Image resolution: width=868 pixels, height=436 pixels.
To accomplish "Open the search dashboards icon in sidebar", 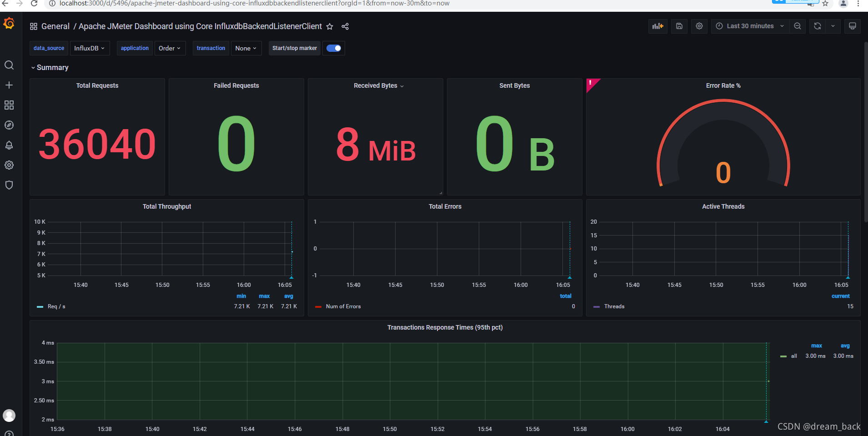I will click(x=9, y=65).
